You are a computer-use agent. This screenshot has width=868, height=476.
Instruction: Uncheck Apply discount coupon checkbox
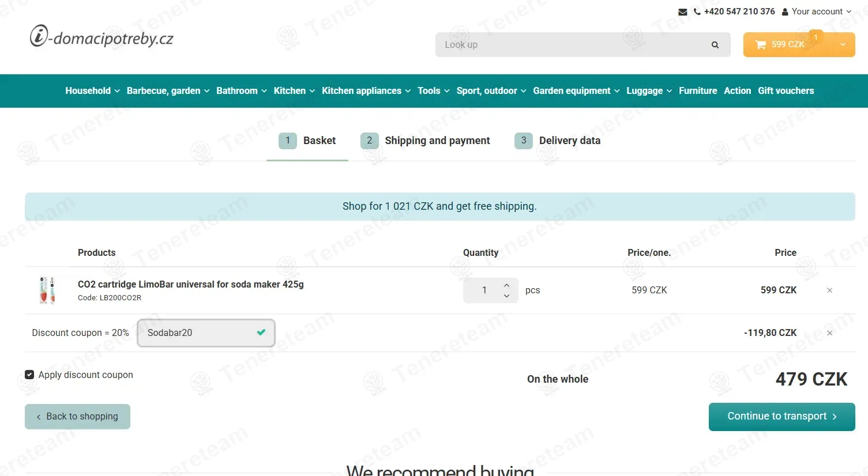29,375
